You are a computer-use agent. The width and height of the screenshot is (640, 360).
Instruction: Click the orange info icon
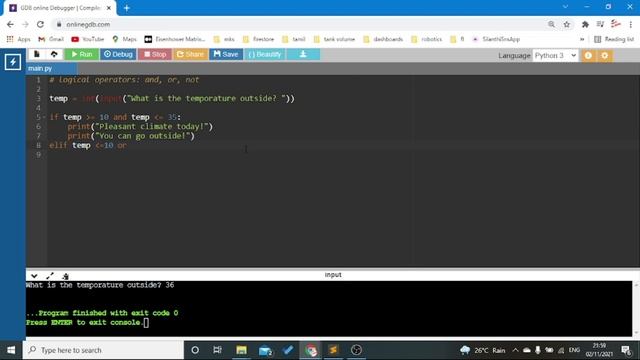pyautogui.click(x=588, y=56)
